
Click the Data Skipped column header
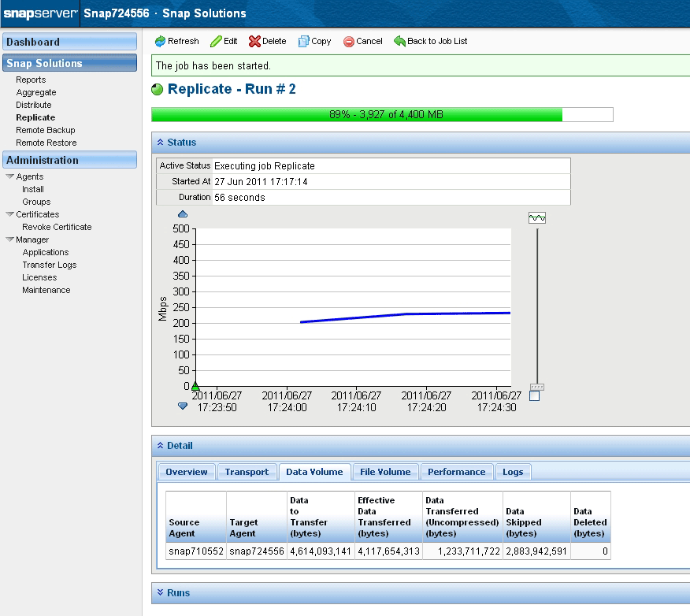[537, 517]
